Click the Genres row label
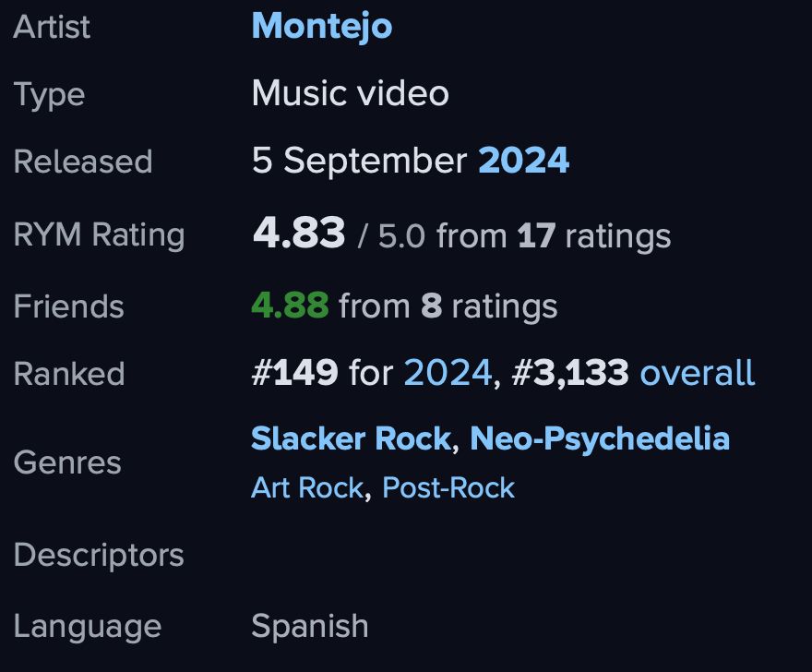 (67, 462)
